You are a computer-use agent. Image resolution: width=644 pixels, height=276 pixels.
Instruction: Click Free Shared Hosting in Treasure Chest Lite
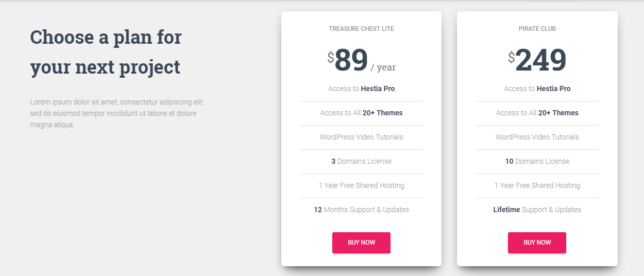point(361,185)
